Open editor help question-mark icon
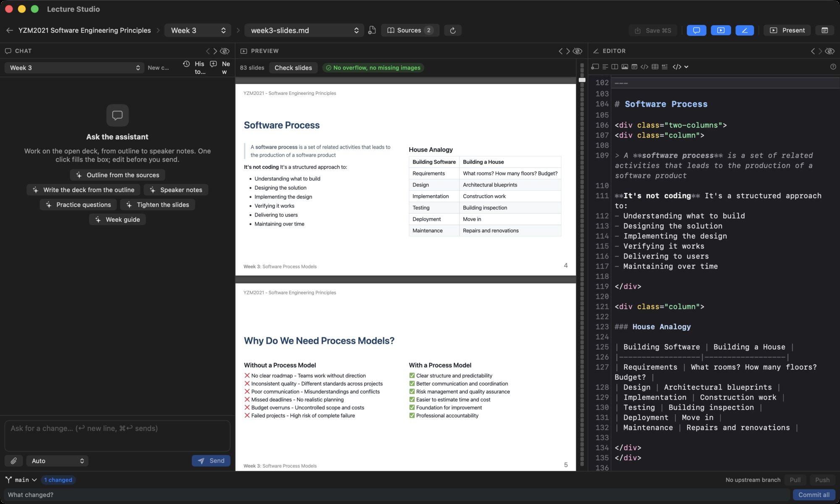Image resolution: width=840 pixels, height=504 pixels. pos(833,67)
